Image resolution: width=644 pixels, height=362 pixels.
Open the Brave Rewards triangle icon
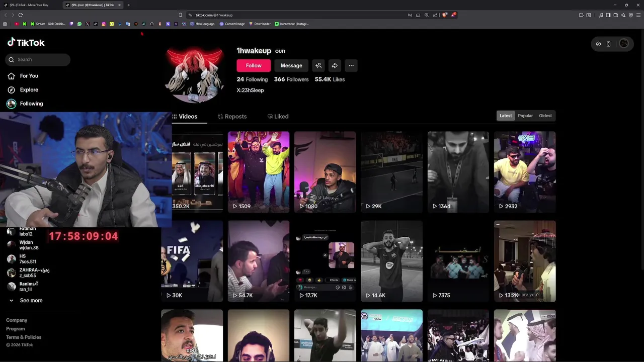453,15
